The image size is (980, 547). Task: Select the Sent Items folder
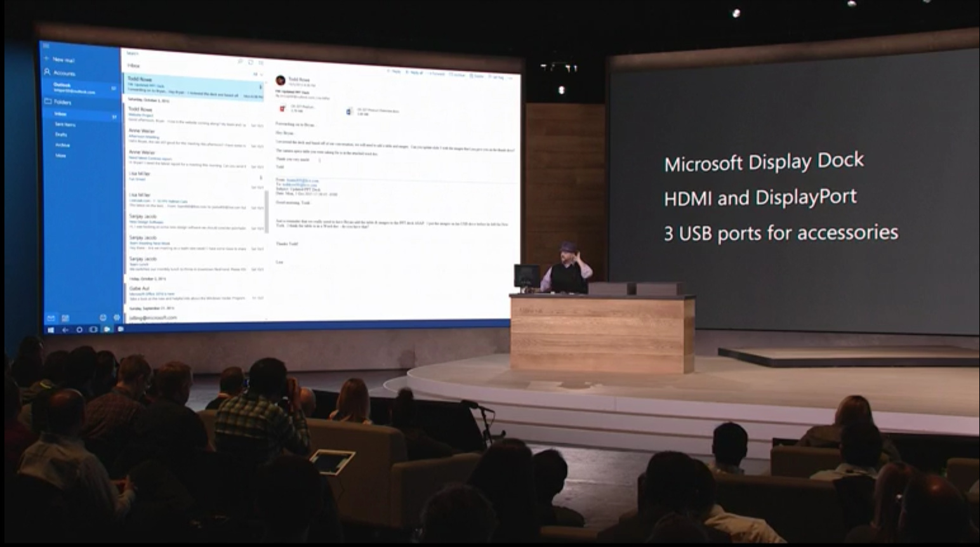coord(65,124)
